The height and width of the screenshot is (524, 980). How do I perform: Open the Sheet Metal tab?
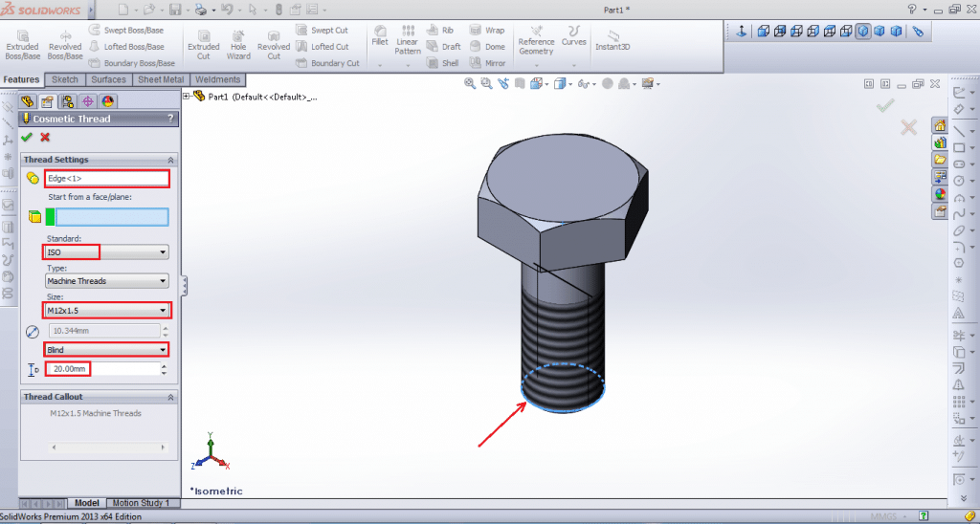[161, 79]
